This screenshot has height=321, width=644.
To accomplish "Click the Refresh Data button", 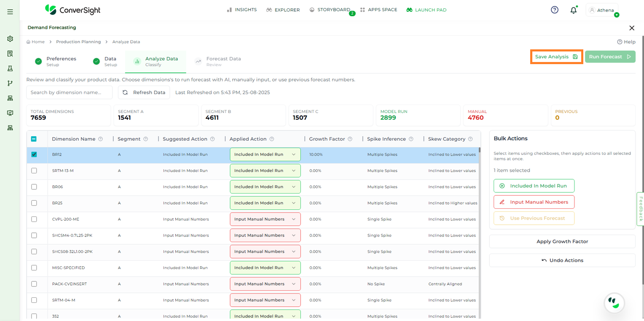I will (144, 92).
